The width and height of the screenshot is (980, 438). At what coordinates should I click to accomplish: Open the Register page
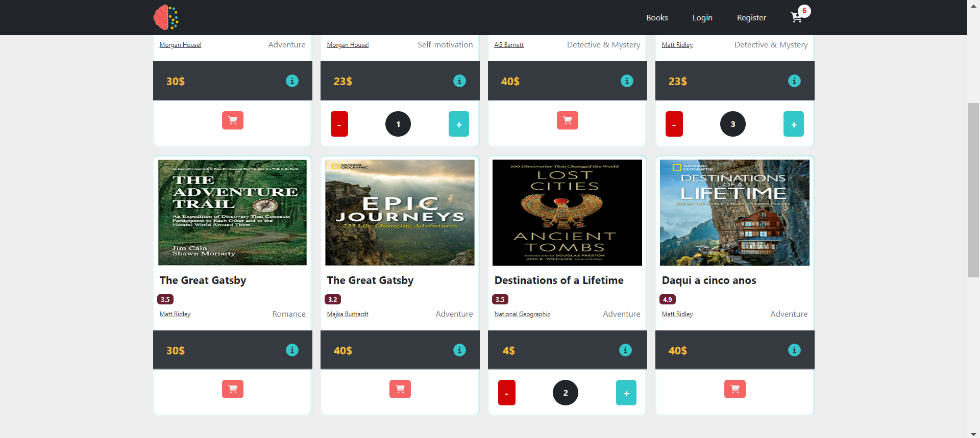click(751, 18)
